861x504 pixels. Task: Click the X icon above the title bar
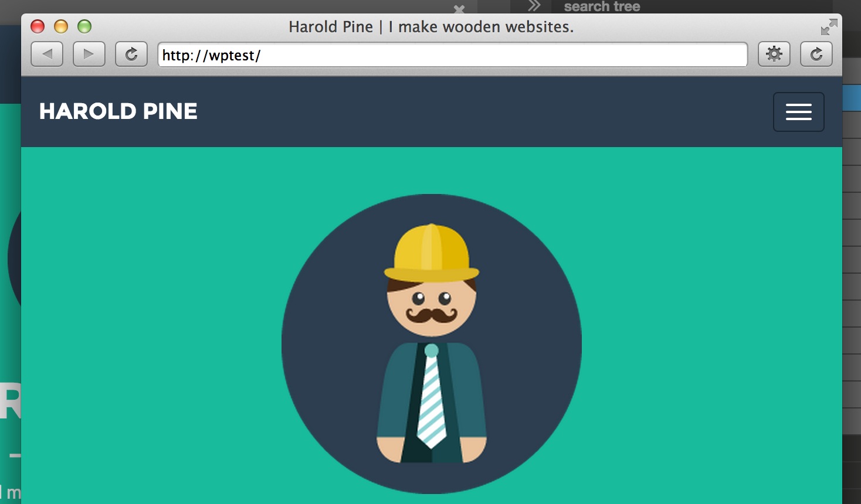click(459, 9)
